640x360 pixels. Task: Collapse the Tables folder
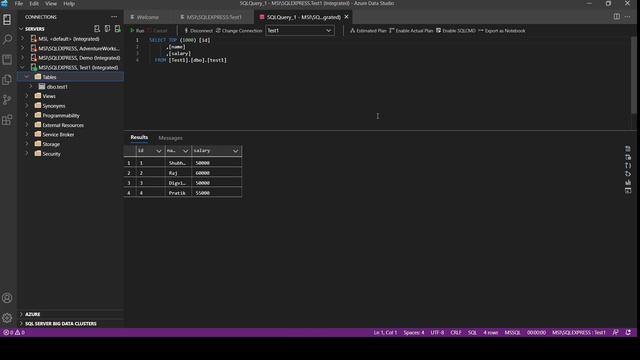tap(27, 77)
